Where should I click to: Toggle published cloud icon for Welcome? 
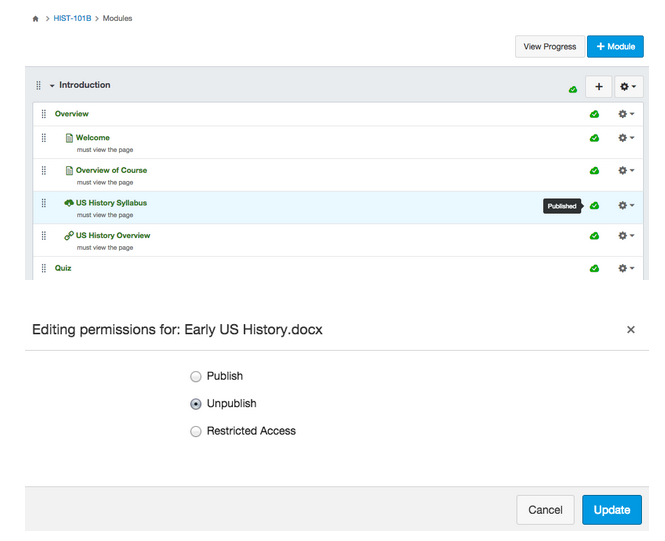point(595,139)
